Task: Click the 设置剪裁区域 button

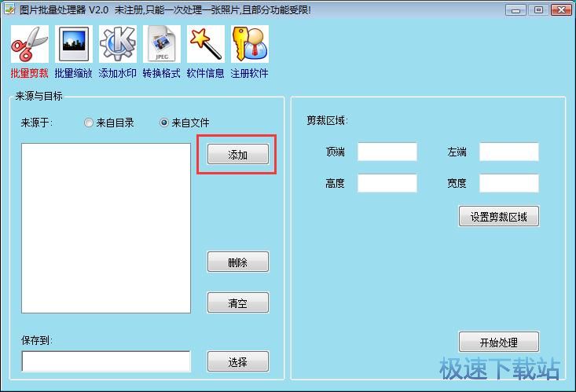Action: (x=499, y=216)
